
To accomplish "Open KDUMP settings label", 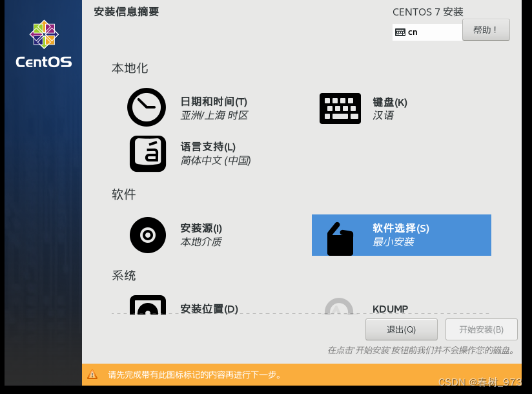I will pyautogui.click(x=390, y=309).
